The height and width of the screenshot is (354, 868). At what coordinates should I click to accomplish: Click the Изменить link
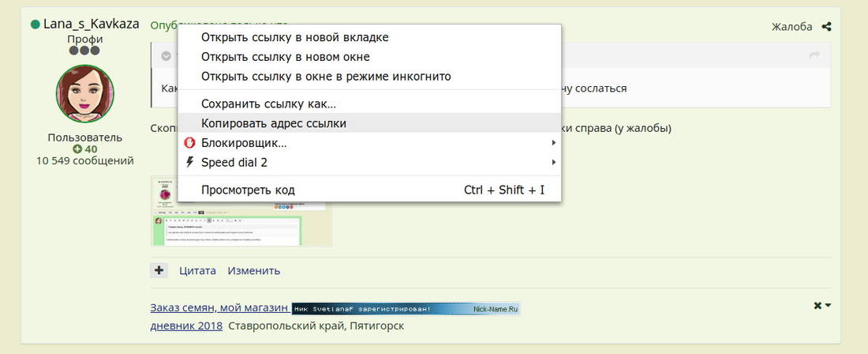253,270
